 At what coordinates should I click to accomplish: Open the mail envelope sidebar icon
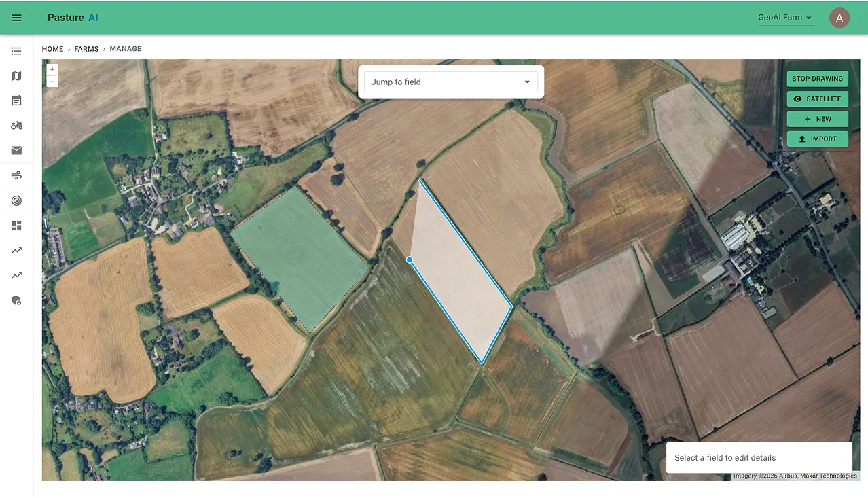(16, 150)
